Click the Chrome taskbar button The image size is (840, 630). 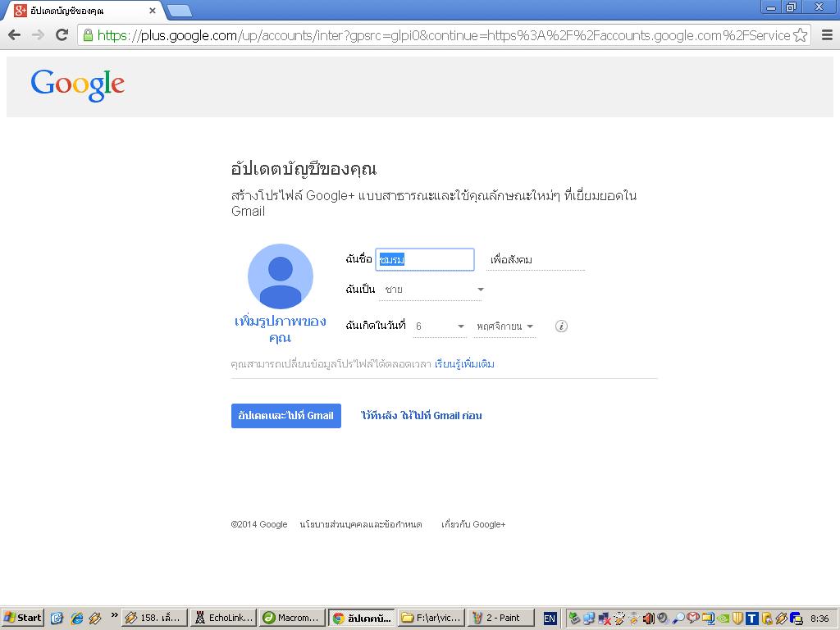(362, 618)
